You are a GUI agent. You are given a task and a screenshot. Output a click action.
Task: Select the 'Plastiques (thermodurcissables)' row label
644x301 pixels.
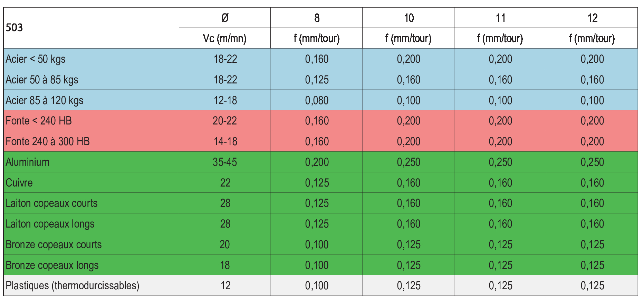coord(73,285)
